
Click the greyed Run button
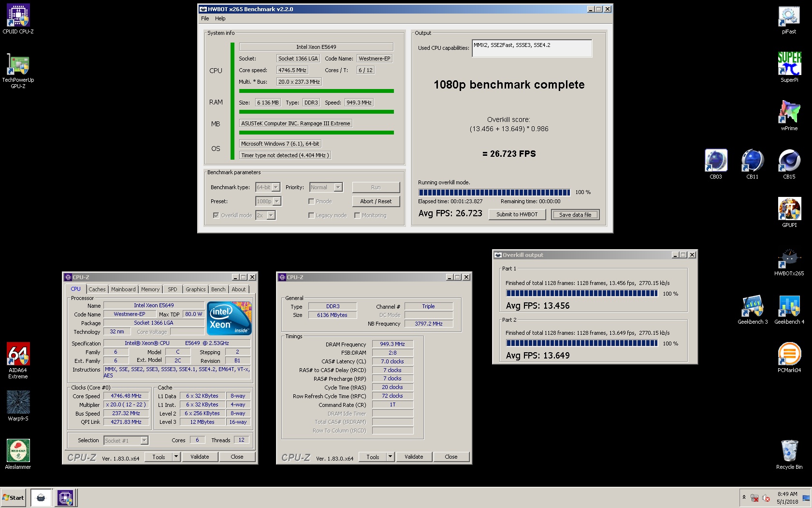click(x=376, y=187)
